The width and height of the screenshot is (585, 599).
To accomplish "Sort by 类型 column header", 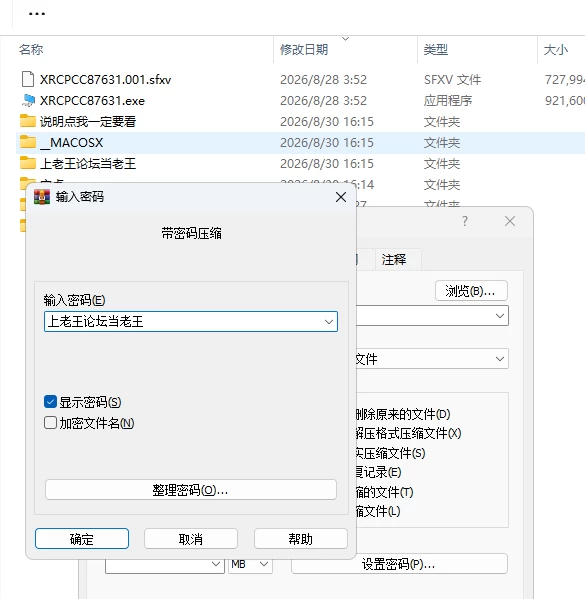I will tap(436, 49).
